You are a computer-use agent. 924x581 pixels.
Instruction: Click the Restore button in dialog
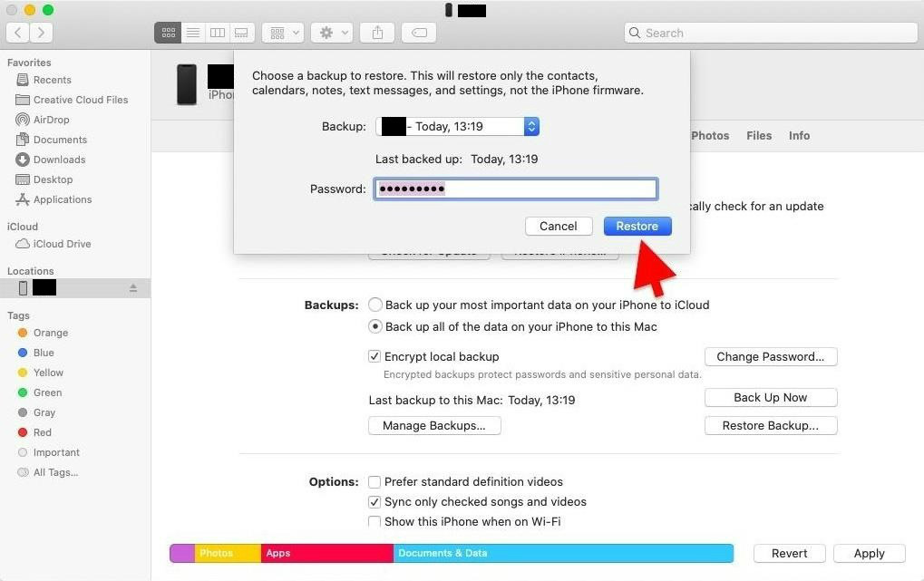coord(637,227)
